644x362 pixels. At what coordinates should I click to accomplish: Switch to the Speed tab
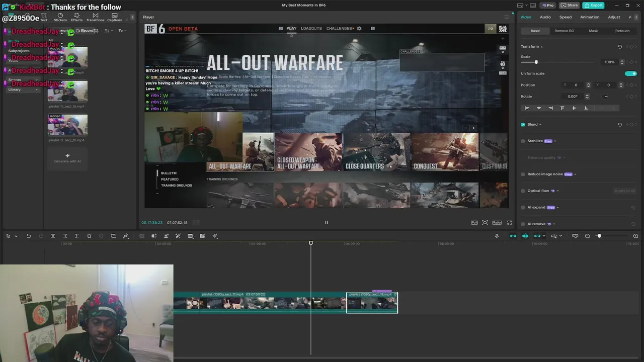click(x=566, y=17)
